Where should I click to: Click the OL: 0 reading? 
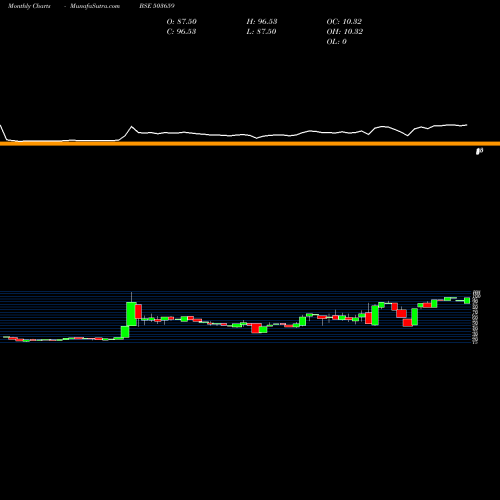(x=337, y=41)
